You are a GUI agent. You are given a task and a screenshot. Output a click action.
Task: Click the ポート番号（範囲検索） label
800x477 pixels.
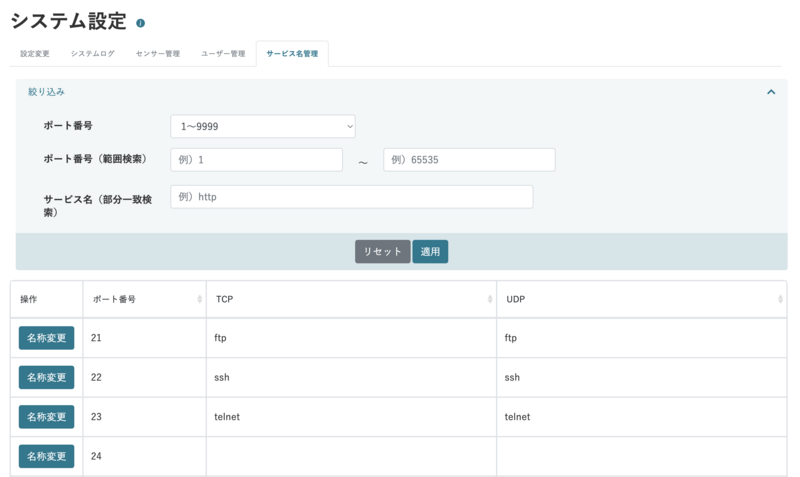coord(95,159)
